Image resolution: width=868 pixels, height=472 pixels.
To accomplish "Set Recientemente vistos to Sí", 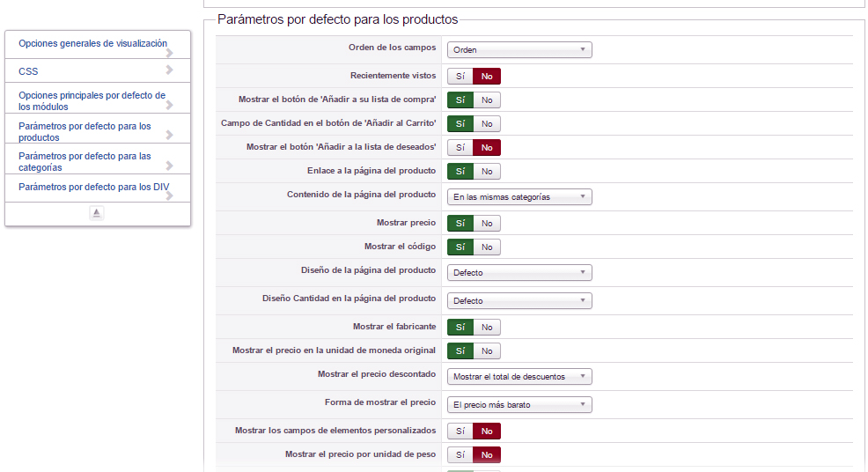I will pos(460,77).
